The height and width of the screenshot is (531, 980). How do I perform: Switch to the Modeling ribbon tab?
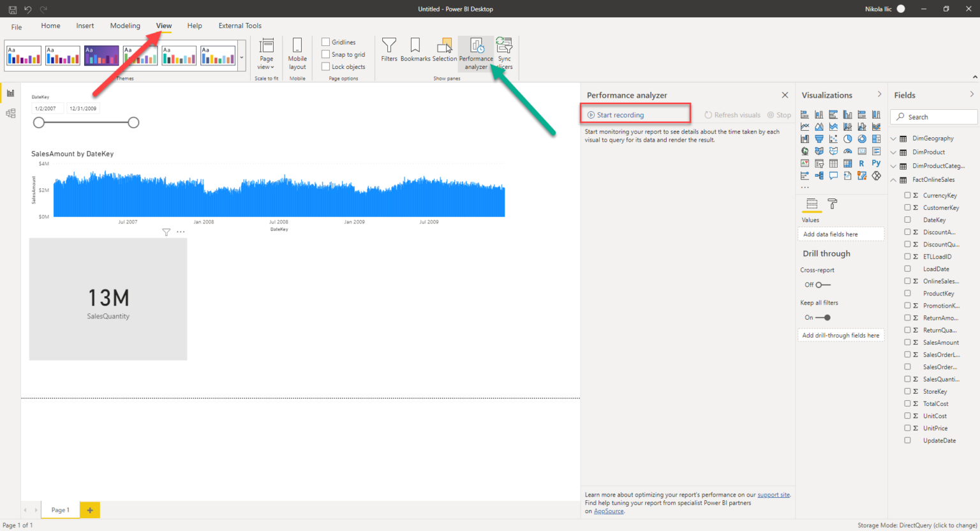click(125, 26)
